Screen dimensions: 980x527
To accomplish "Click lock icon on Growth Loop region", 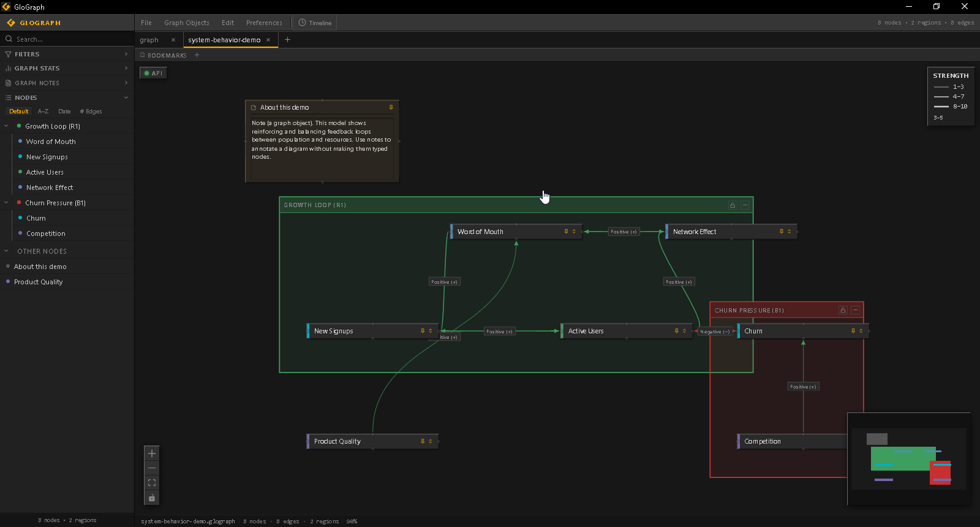I will click(733, 205).
